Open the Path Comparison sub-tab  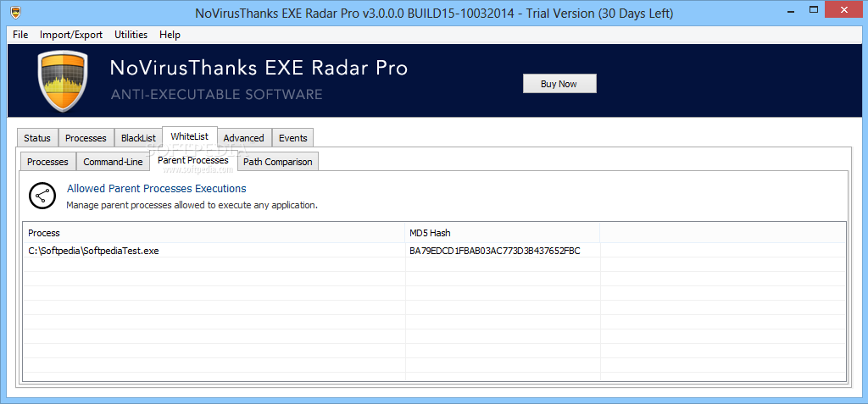click(x=277, y=162)
